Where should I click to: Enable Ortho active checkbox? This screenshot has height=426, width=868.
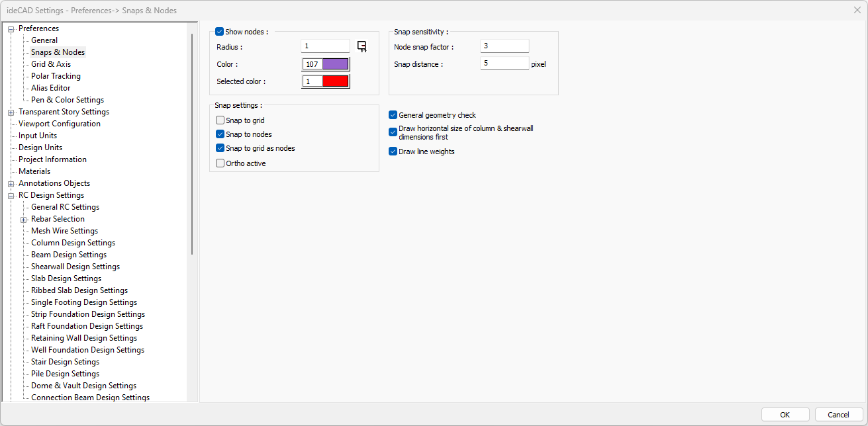point(220,163)
